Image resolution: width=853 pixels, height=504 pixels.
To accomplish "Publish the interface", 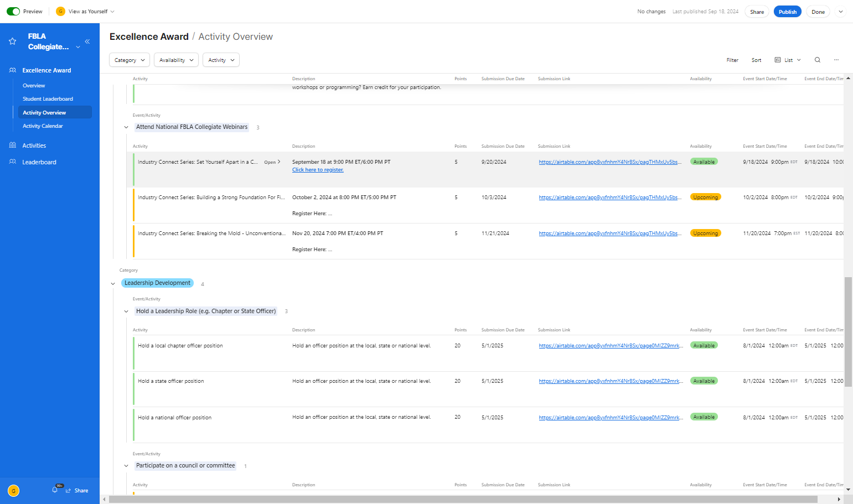I will 787,12.
